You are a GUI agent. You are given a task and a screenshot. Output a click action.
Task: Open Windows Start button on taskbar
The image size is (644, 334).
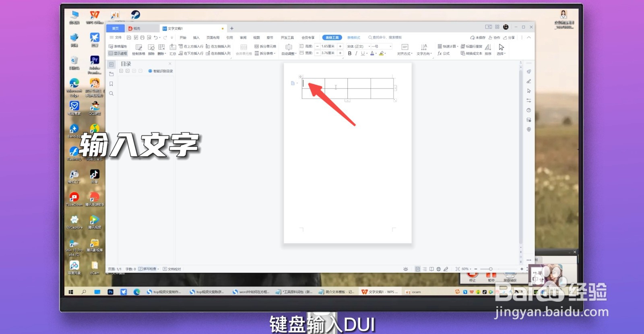tap(71, 292)
